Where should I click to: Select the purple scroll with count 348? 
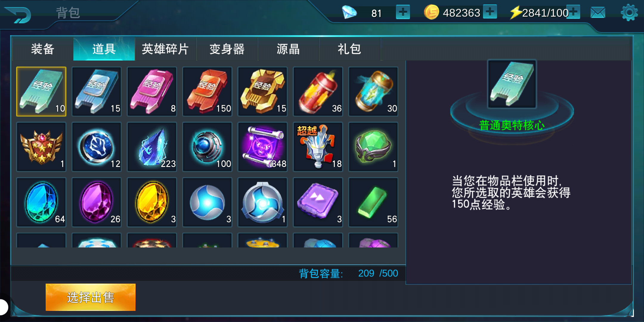(263, 147)
